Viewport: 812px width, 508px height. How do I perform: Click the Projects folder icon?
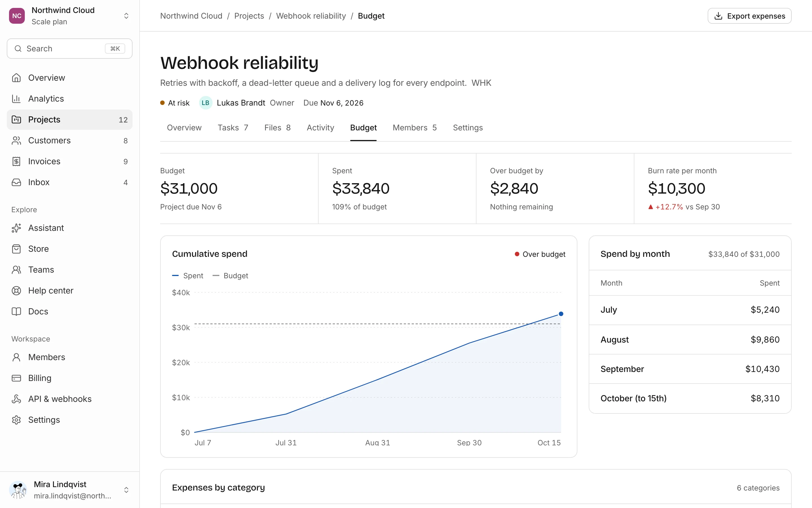(16, 120)
